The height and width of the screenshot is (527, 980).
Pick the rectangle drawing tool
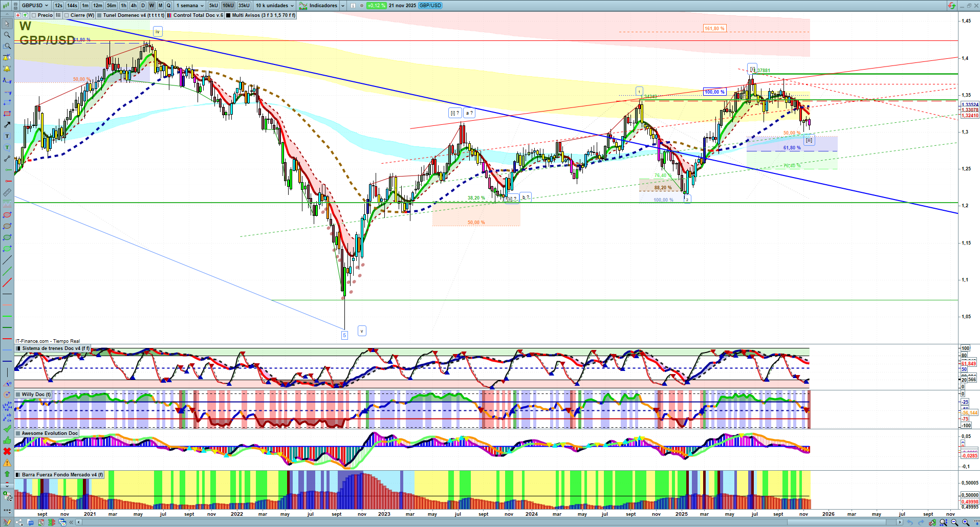point(7,114)
